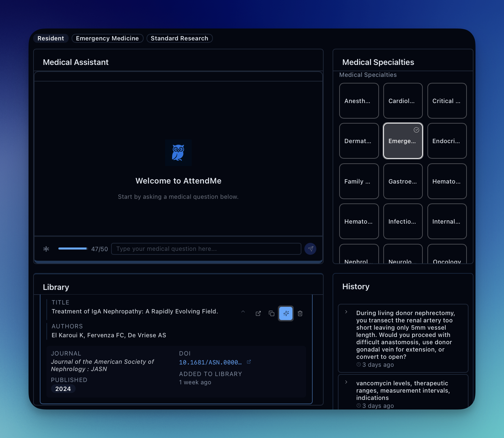Open the living donor nephrectomy question text
This screenshot has width=504, height=438.
[406, 335]
